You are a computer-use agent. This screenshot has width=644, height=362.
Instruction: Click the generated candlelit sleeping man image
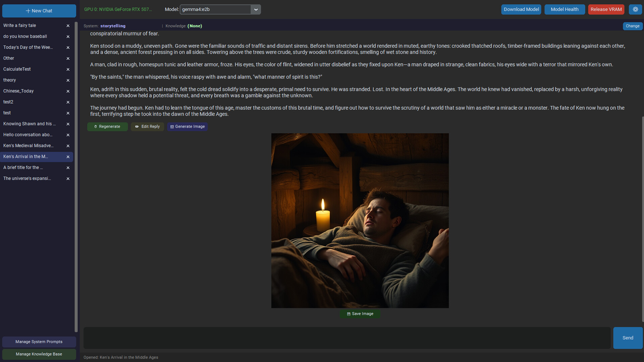pos(360,221)
